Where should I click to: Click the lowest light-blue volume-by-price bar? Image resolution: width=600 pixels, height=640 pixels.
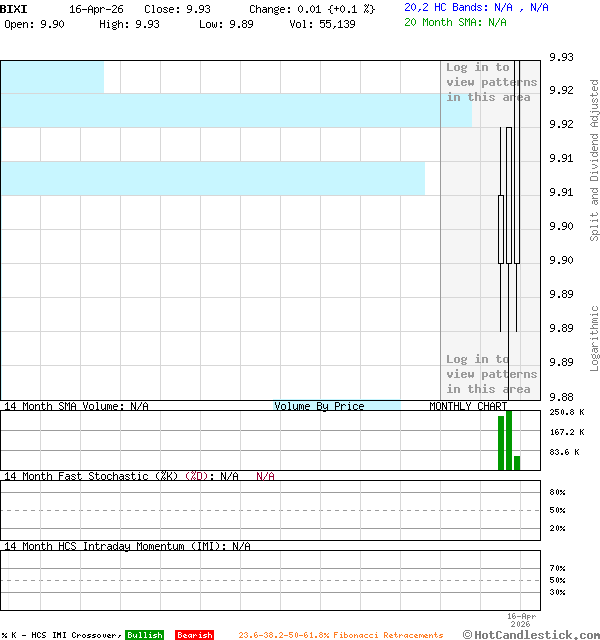[212, 178]
